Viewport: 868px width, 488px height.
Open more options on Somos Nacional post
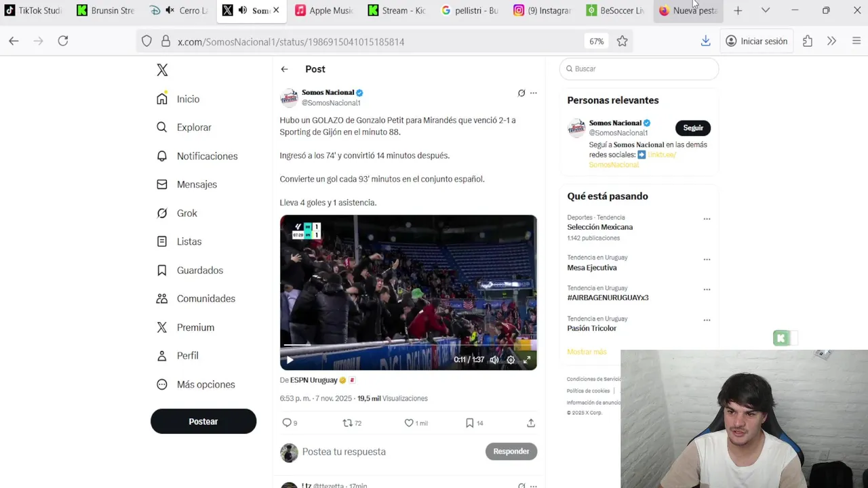tap(534, 93)
